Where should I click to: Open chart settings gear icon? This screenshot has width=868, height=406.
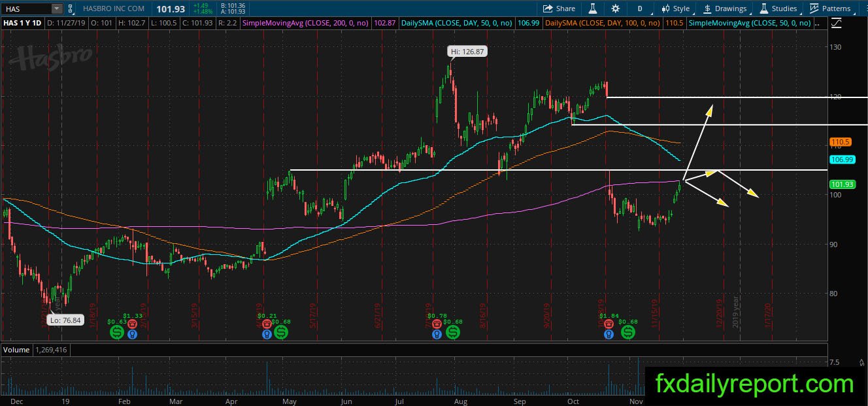pyautogui.click(x=615, y=8)
